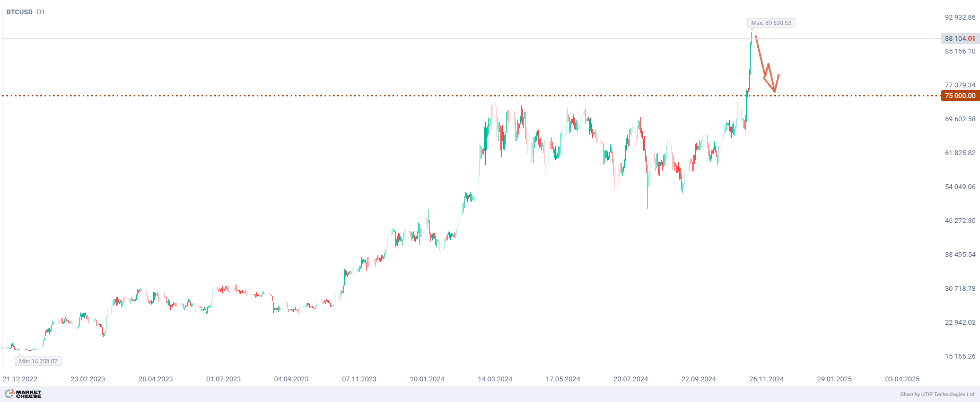Click the 03.04.2025 date on time axis
The width and height of the screenshot is (980, 402).
coord(902,379)
